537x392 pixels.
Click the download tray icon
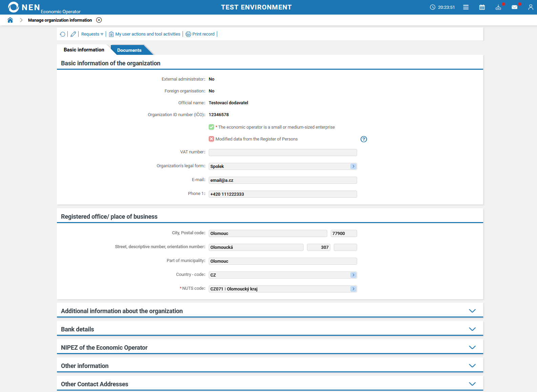498,7
